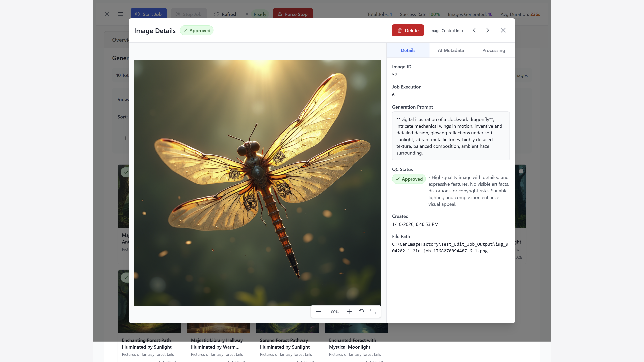Zoom in on the dragonfly image
Image resolution: width=644 pixels, height=362 pixels.
pyautogui.click(x=349, y=312)
